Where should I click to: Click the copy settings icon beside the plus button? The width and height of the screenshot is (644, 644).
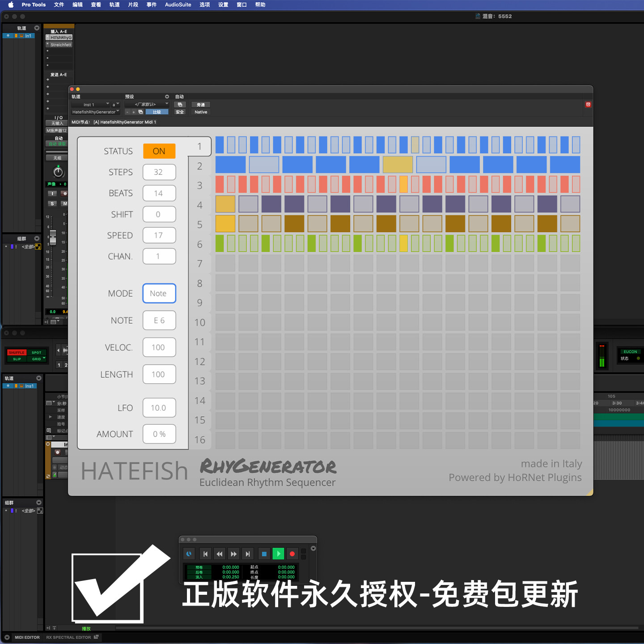point(140,112)
